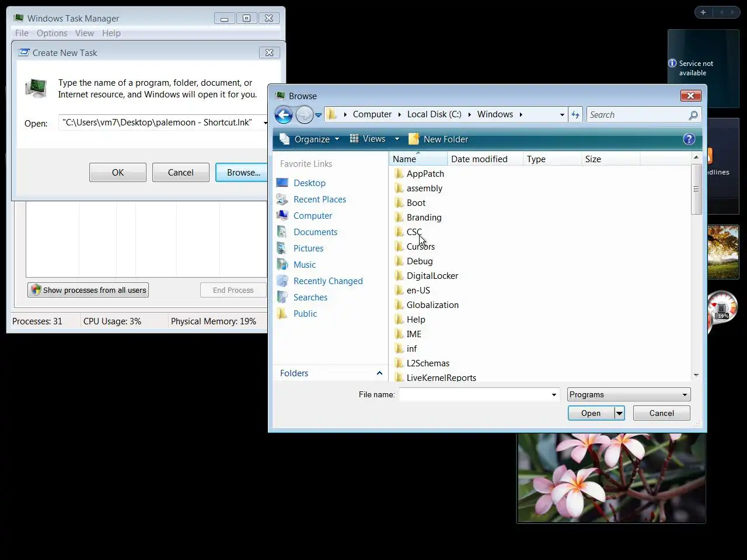Open Pictures in Favorite Links
This screenshot has height=560, width=747.
pyautogui.click(x=308, y=249)
